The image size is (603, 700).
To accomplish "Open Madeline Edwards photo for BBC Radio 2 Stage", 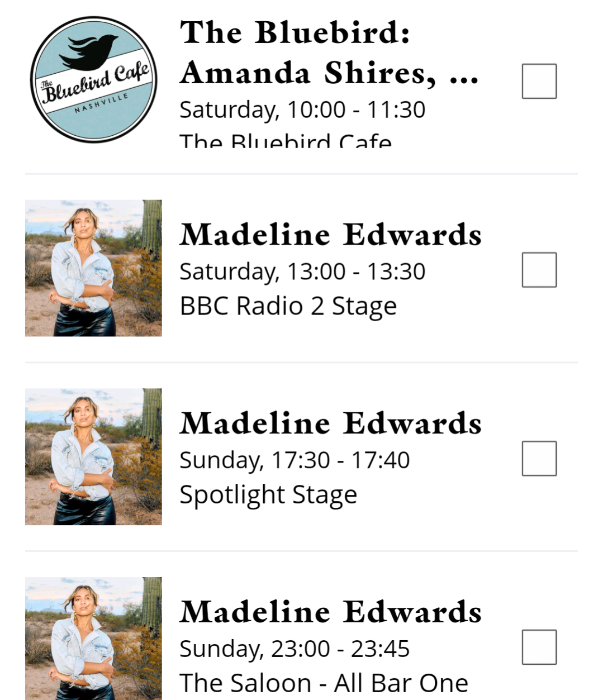I will pyautogui.click(x=93, y=268).
